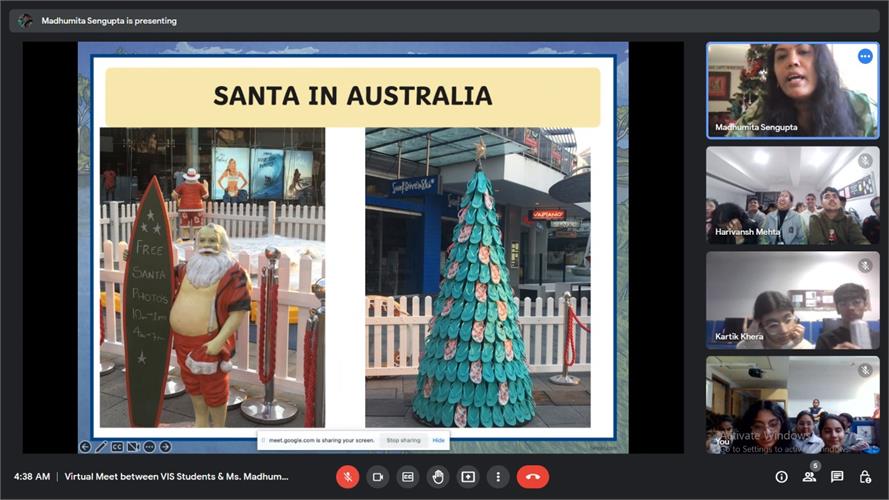Select Harivansh Mehta's video tile
889x500 pixels.
click(x=793, y=196)
